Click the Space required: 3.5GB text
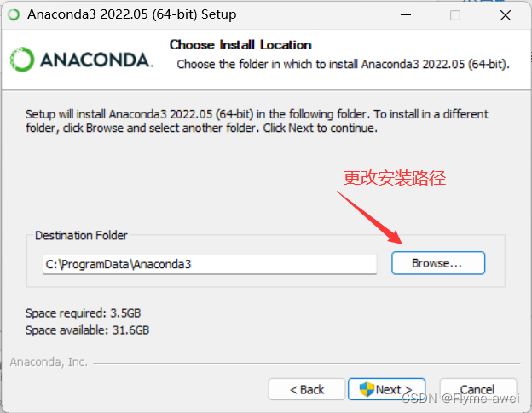Image resolution: width=532 pixels, height=413 pixels. 84,313
